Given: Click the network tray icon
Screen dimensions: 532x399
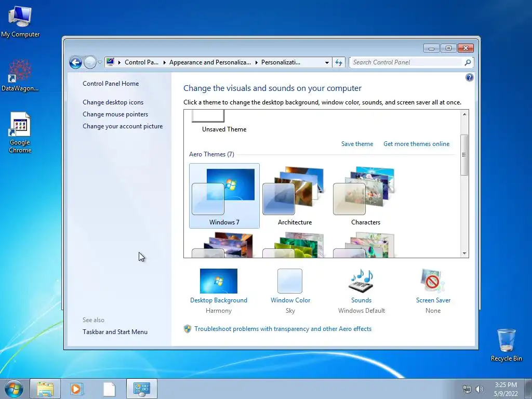Looking at the screenshot, I should pos(467,389).
